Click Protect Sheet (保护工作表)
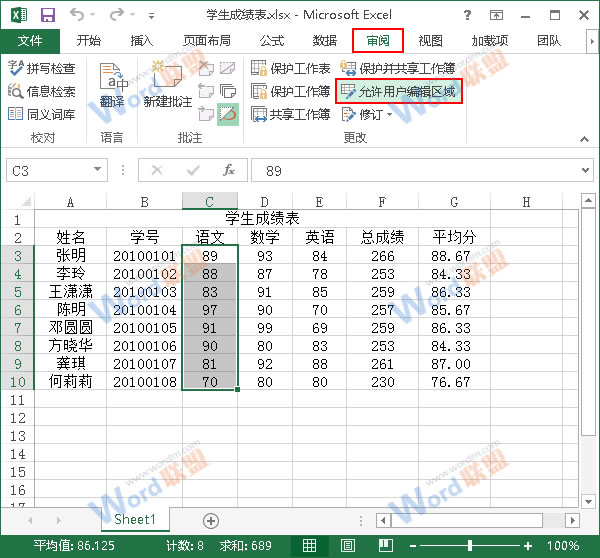600x558 pixels. pyautogui.click(x=291, y=68)
